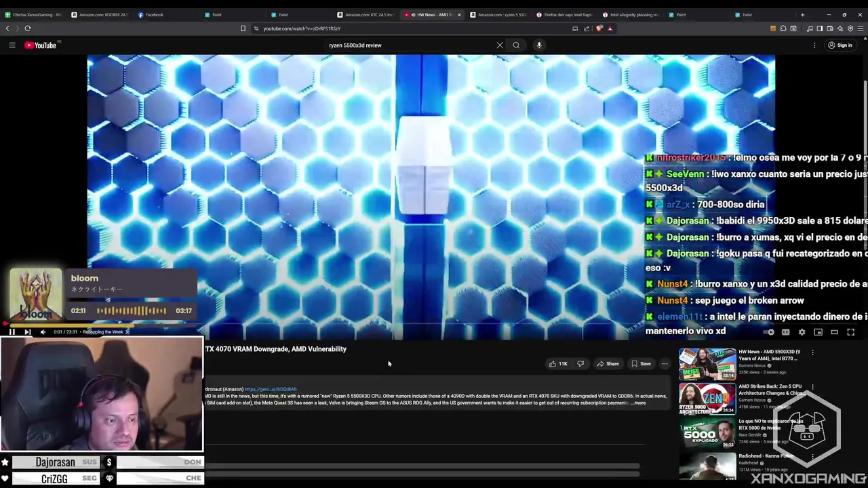Bookmark this page
Image resolution: width=868 pixels, height=488 pixels.
[x=243, y=28]
